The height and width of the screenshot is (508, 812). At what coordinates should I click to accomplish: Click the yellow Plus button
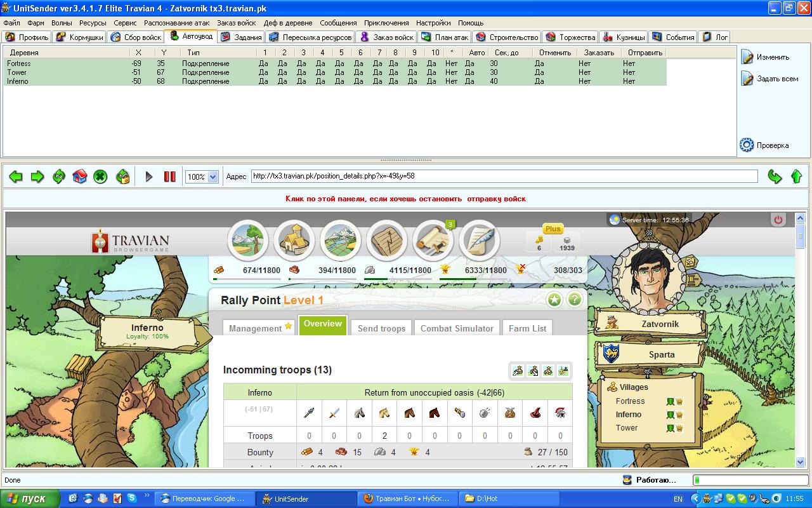(x=553, y=229)
